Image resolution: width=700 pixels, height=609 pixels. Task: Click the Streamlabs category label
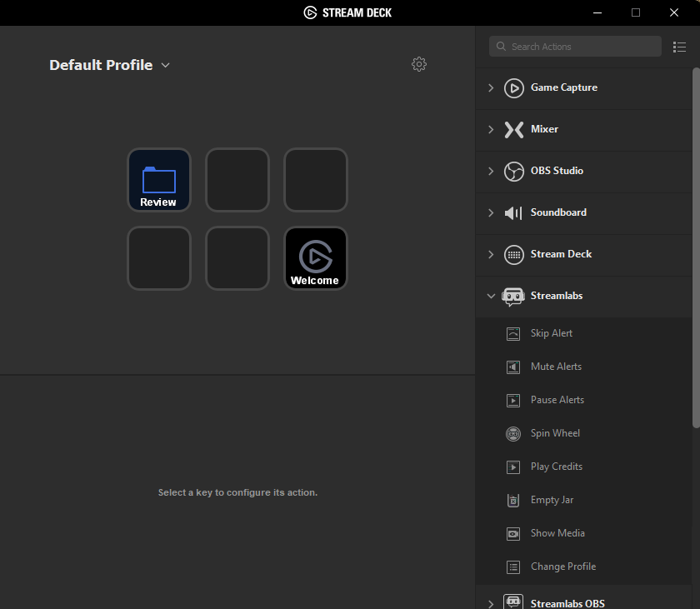point(557,296)
